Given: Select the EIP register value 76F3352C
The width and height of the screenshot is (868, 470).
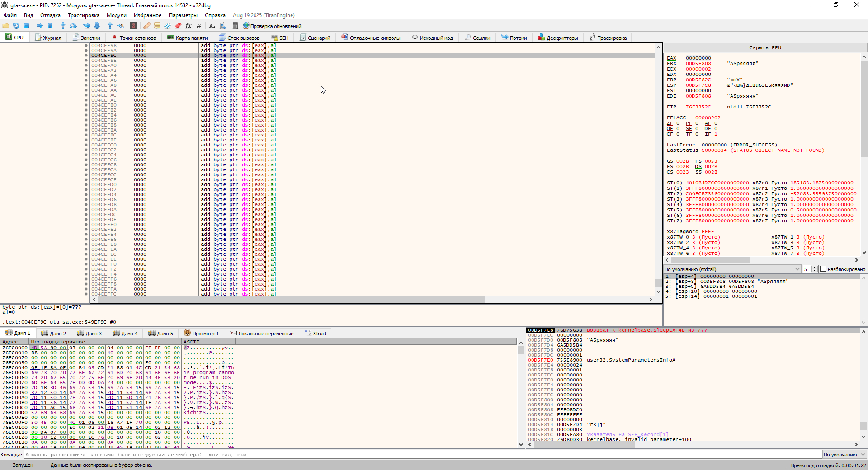Looking at the screenshot, I should click(698, 107).
